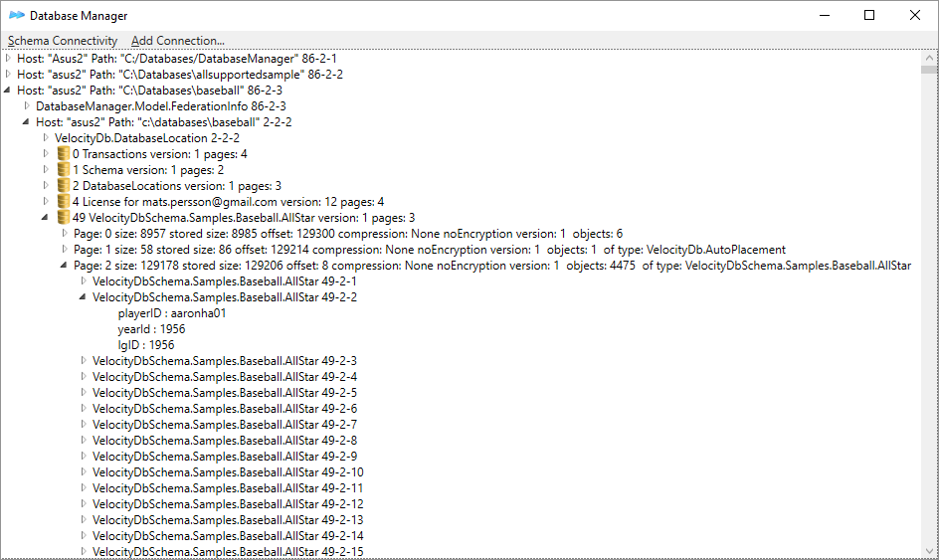
Task: Select '49 VelocityDbSchema.Samples.Baseball.AllStar version: 1' text
Action: click(221, 218)
